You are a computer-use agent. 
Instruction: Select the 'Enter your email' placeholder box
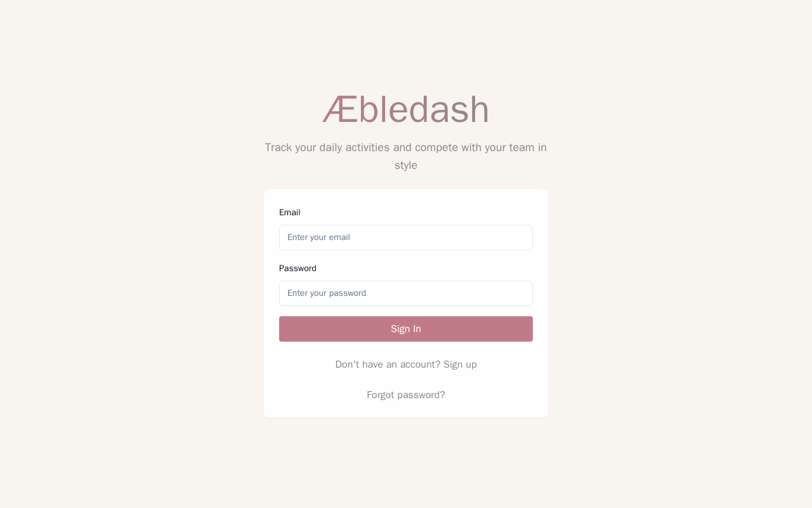(406, 237)
